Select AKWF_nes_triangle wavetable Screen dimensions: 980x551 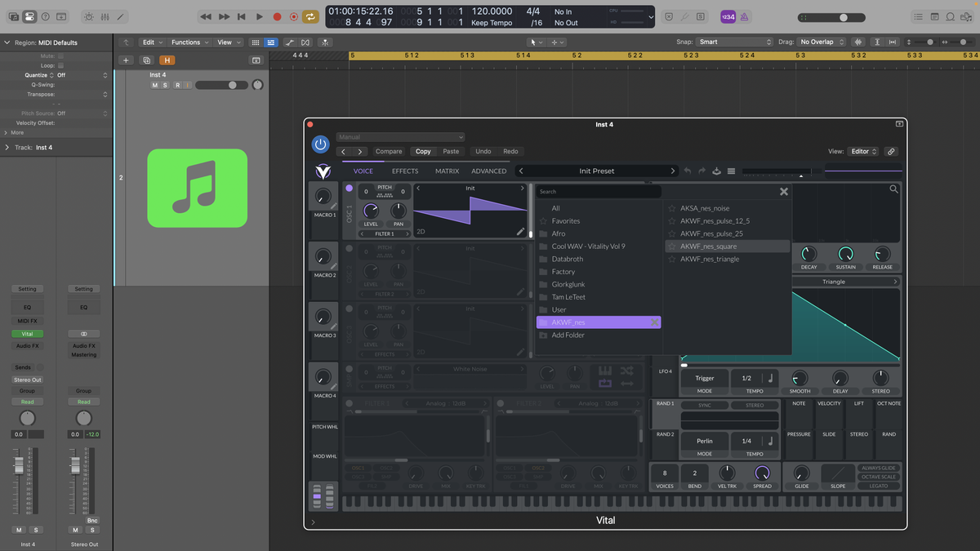(x=710, y=259)
